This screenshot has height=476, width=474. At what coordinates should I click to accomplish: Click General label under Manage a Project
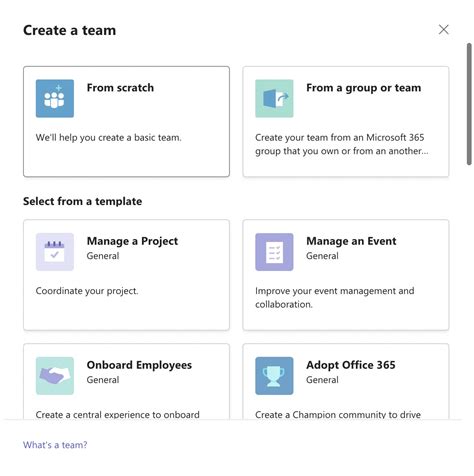[103, 256]
